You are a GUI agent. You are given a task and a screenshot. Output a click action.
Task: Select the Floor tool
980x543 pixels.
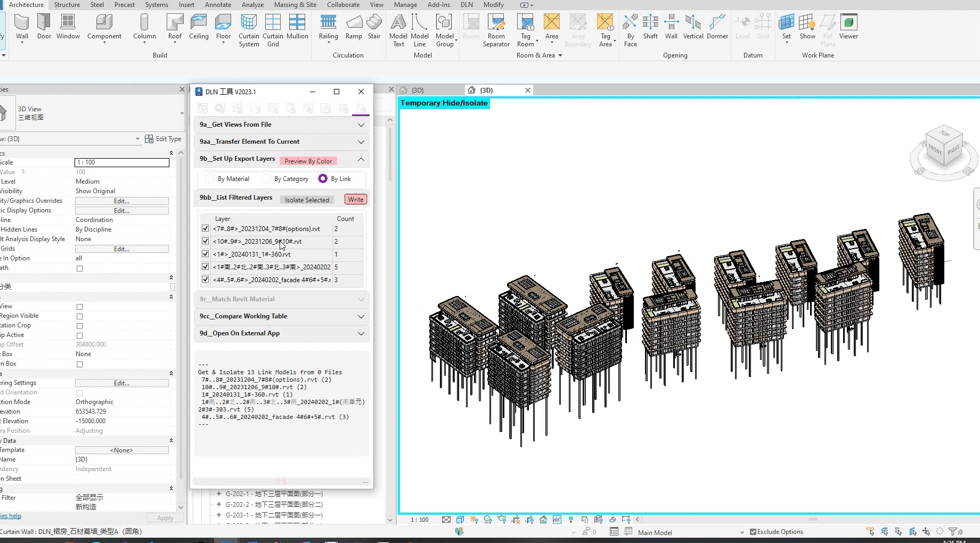pos(223,27)
